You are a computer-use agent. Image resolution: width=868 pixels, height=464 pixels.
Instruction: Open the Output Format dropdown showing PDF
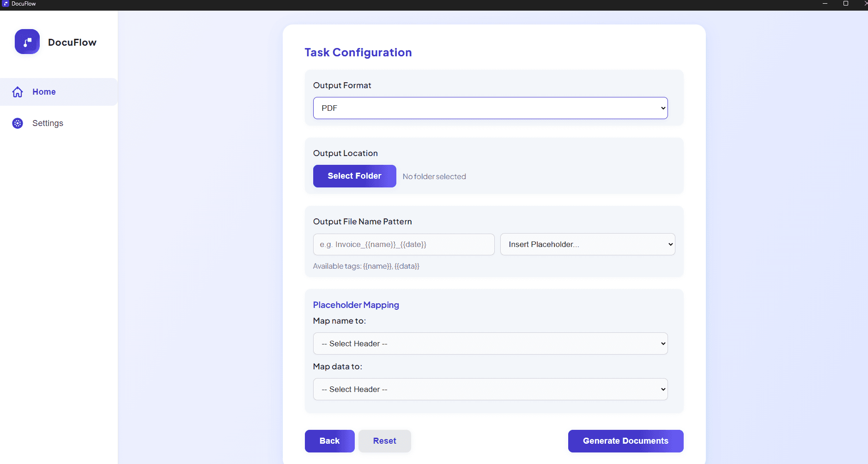click(x=490, y=108)
